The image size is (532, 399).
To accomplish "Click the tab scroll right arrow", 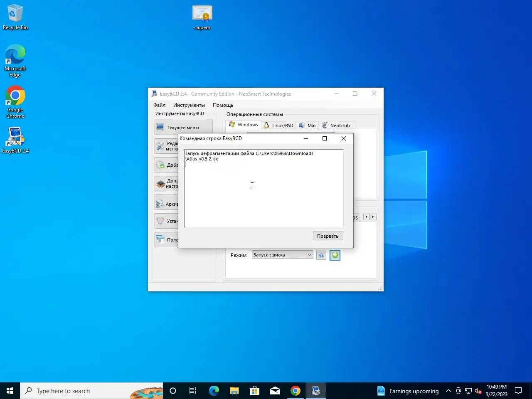I will (x=373, y=217).
